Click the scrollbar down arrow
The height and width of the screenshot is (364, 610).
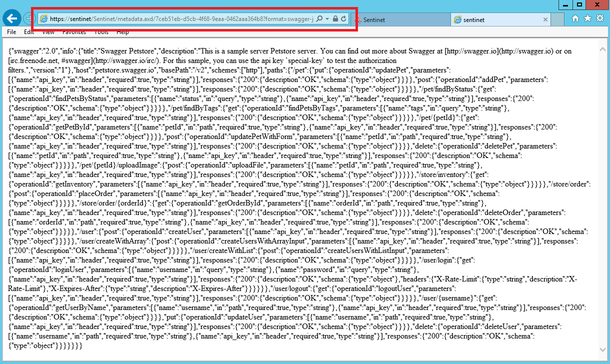602,349
